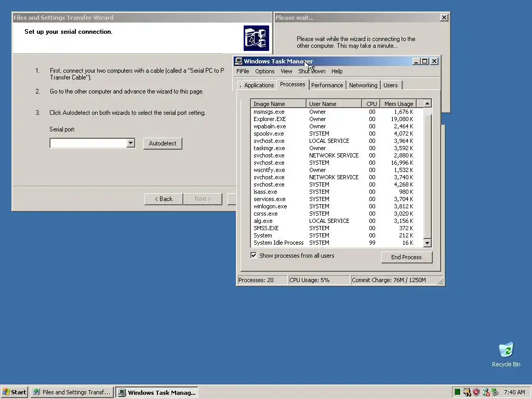The height and width of the screenshot is (399, 532).
Task: Select the svchost.exe row using 16,996 K
Action: [x=337, y=163]
